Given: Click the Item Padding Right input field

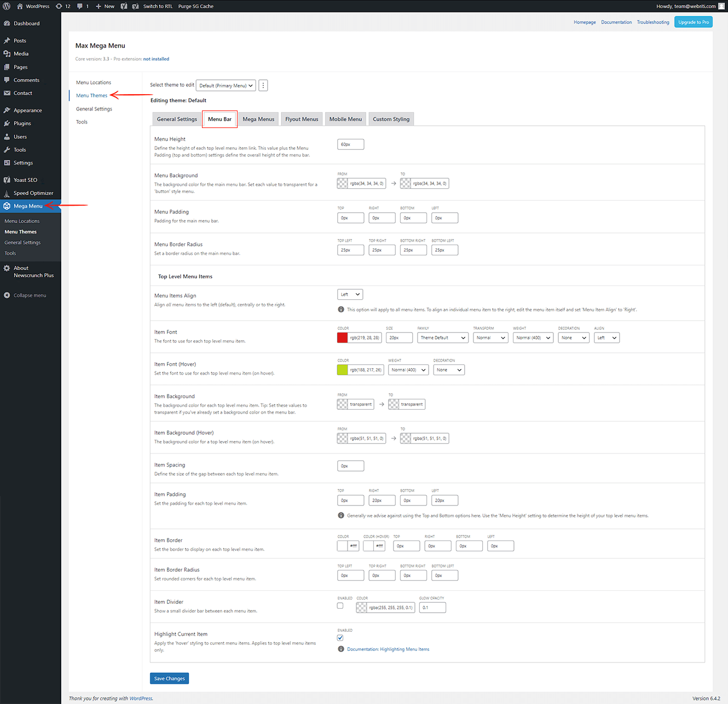Looking at the screenshot, I should pos(382,501).
